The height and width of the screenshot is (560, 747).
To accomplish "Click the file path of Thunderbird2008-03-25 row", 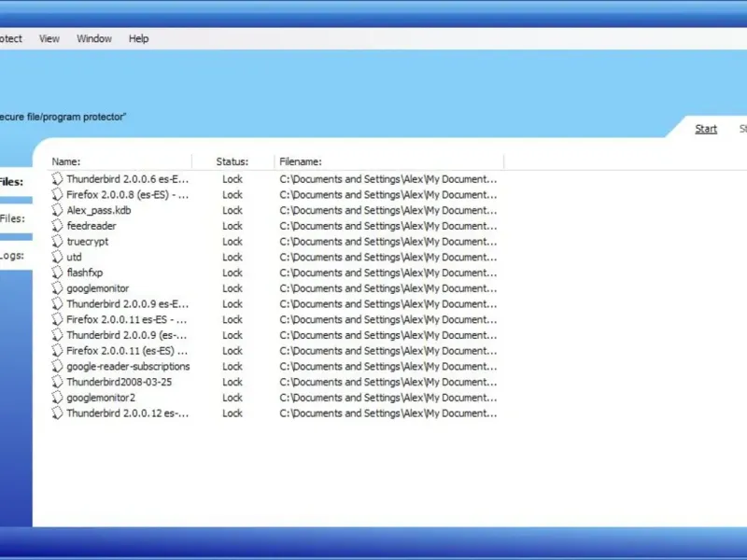I will [388, 382].
